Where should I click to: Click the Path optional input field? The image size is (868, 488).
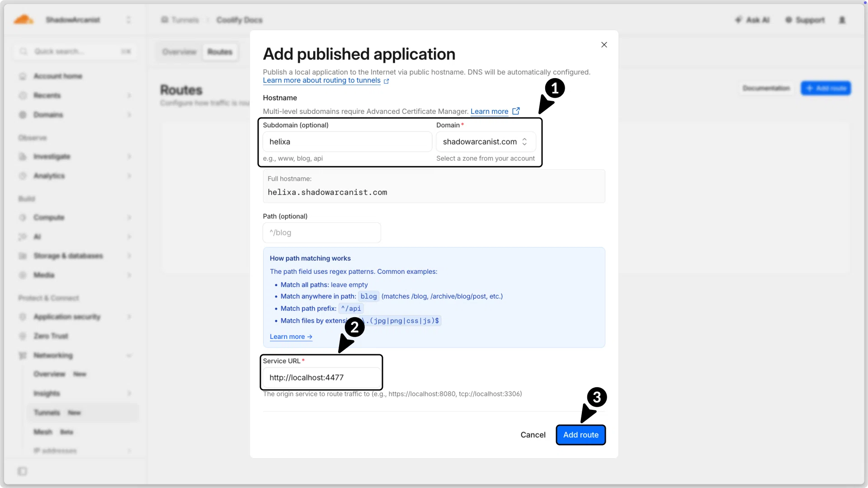(322, 233)
